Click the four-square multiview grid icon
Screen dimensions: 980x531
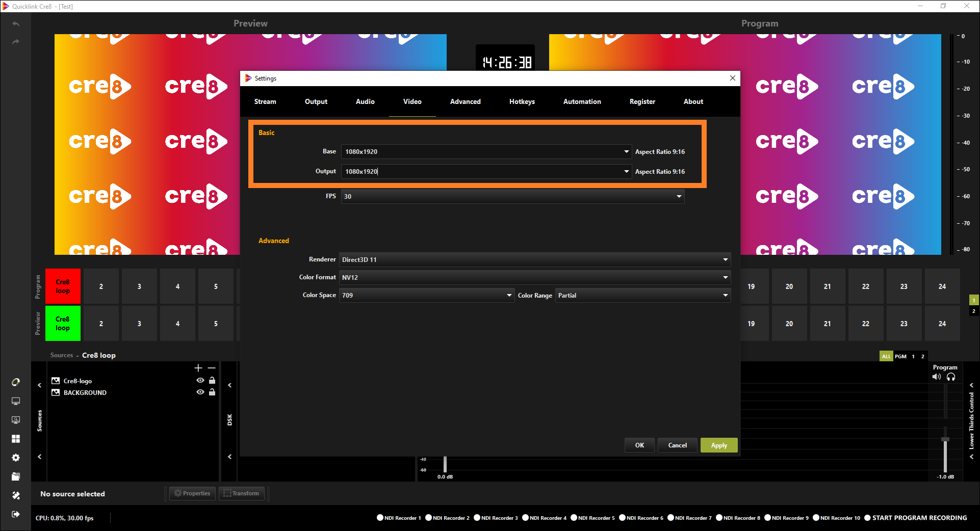16,439
